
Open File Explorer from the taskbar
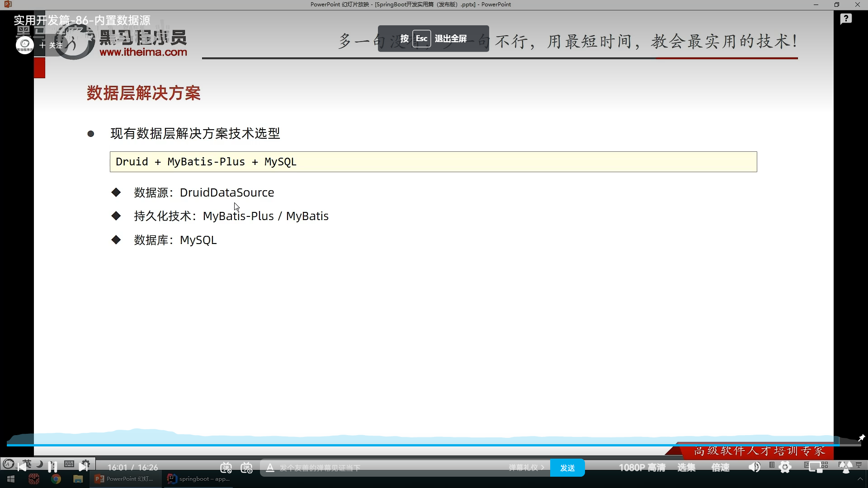[78, 479]
